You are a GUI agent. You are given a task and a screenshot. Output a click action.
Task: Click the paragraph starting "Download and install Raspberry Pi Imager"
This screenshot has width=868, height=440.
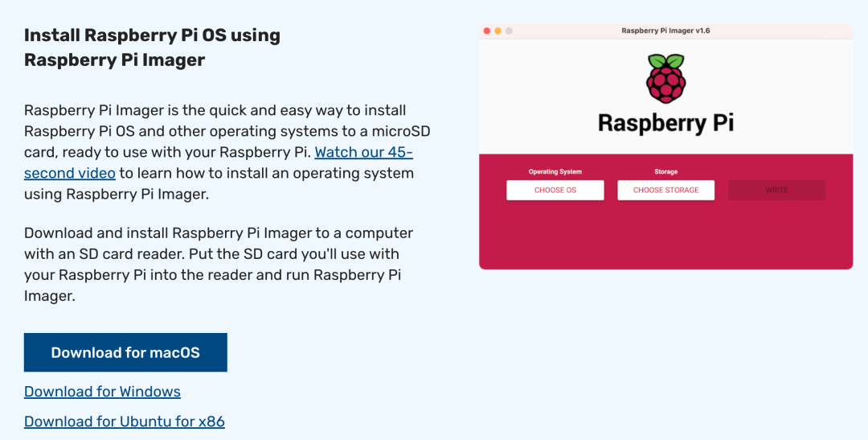click(219, 265)
